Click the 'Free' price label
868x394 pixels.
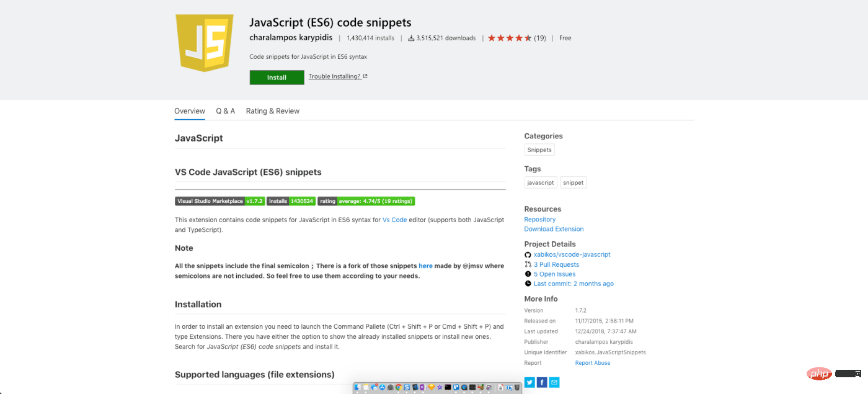coord(565,38)
